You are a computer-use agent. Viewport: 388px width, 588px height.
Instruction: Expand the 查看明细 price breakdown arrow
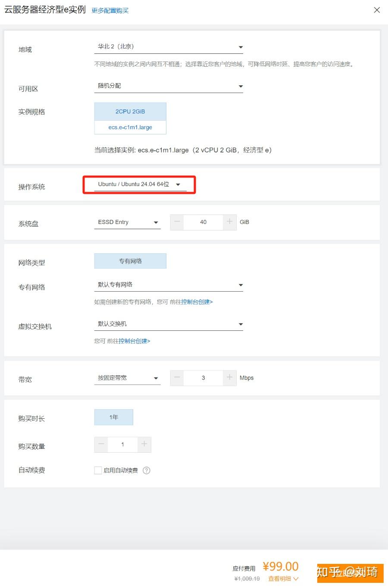coord(282,579)
